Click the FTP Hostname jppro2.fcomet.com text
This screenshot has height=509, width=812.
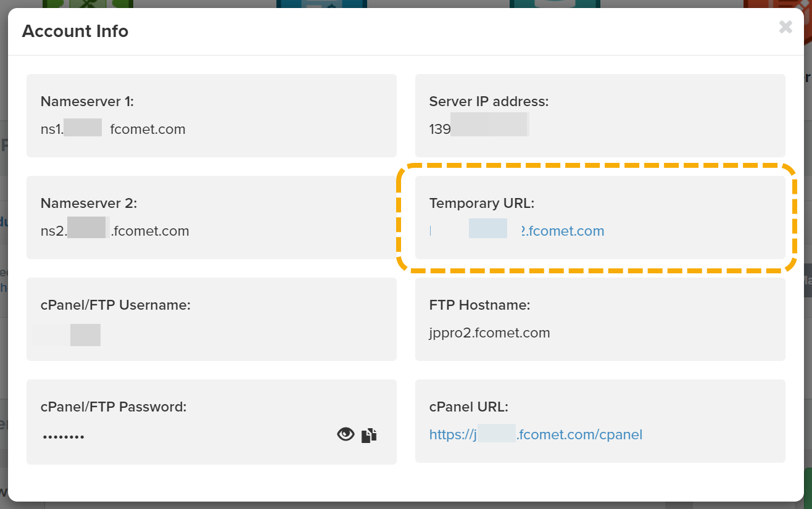tap(489, 333)
